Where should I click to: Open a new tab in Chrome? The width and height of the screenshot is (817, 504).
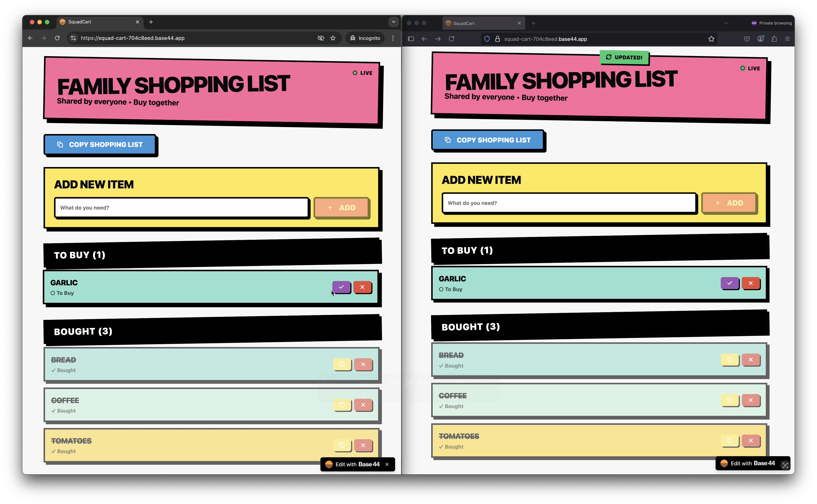coord(151,22)
